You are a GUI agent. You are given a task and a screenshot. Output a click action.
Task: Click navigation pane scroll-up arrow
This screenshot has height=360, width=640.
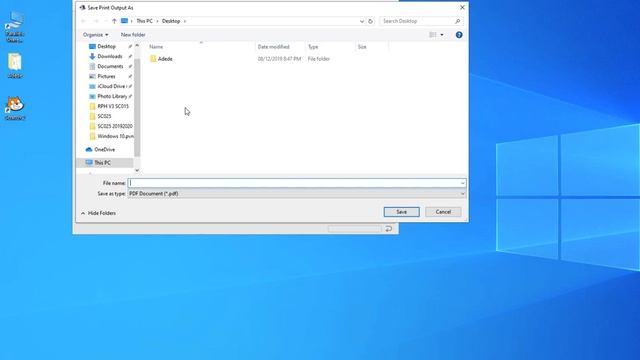(137, 46)
